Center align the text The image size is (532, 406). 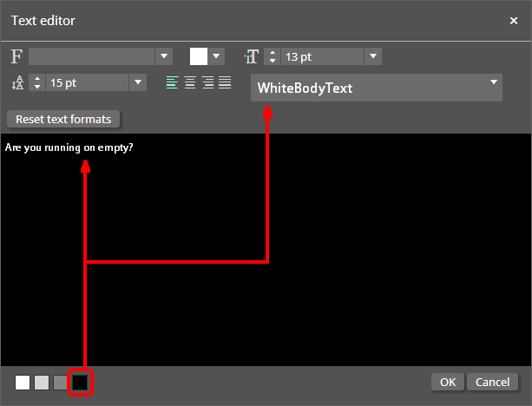[x=189, y=82]
